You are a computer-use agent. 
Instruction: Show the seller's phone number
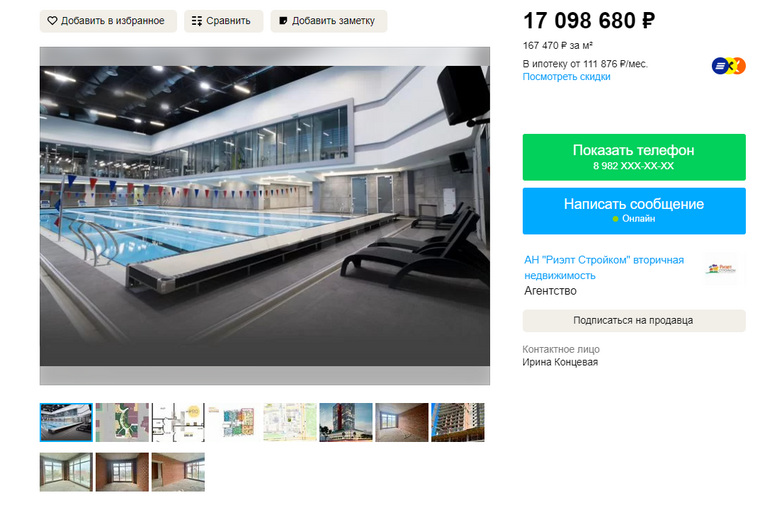(x=634, y=157)
